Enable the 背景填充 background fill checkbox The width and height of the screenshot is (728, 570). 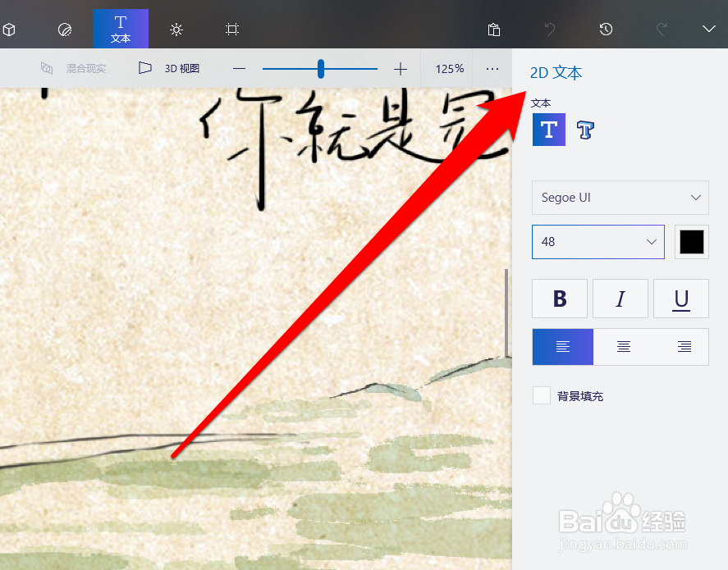(542, 395)
